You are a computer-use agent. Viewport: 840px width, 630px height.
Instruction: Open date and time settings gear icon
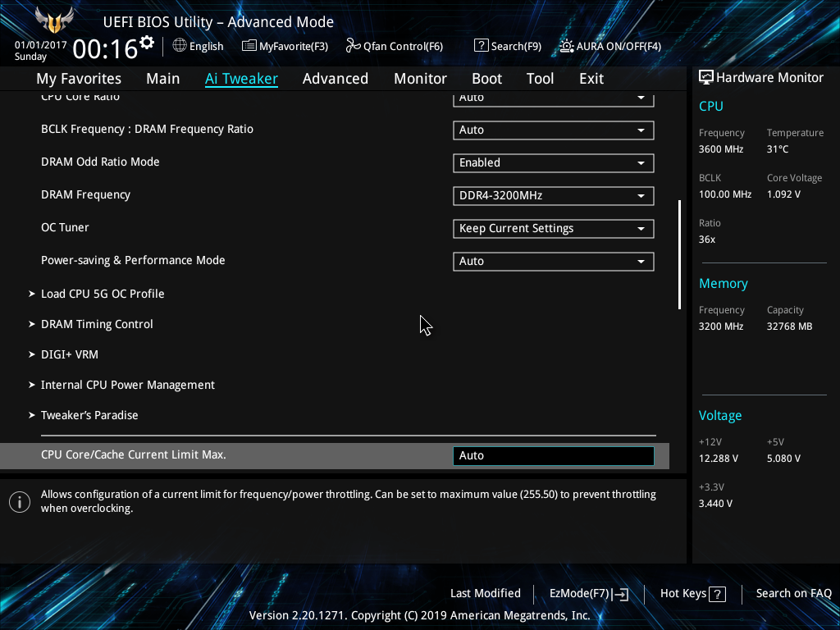(x=147, y=43)
